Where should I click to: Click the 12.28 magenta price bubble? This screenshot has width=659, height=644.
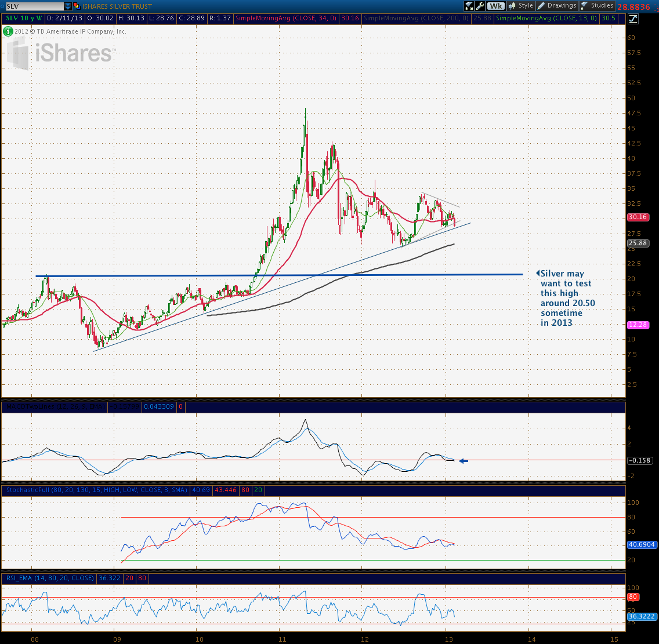tap(638, 325)
